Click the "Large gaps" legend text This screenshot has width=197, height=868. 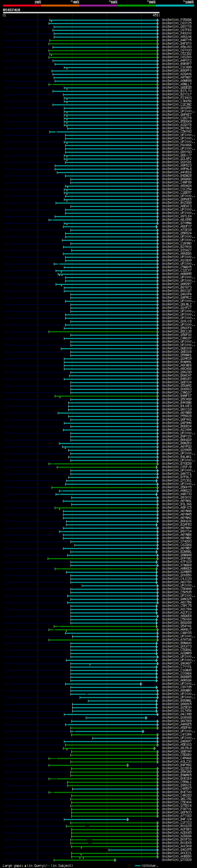tap(13, 866)
